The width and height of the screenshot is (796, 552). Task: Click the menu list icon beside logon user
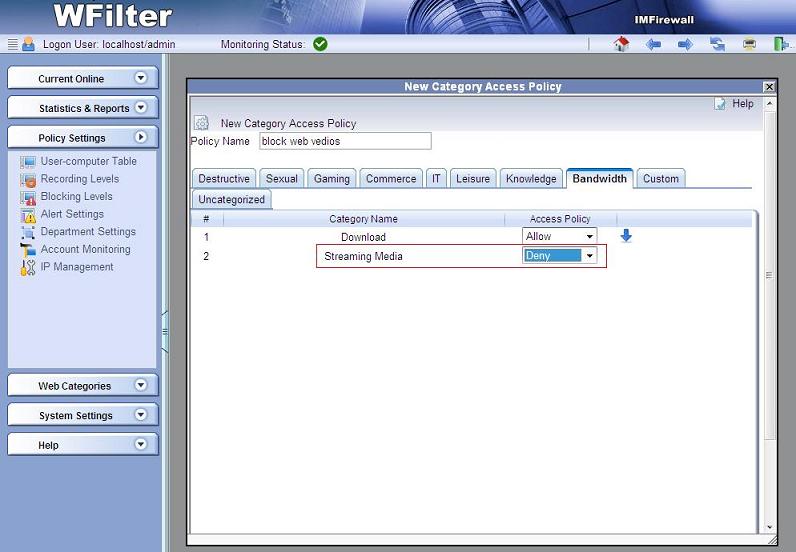pyautogui.click(x=13, y=44)
